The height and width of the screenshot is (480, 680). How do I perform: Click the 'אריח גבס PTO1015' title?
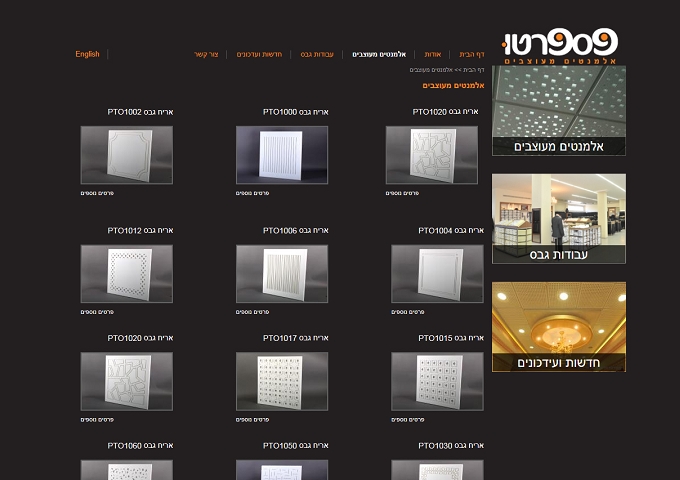451,338
